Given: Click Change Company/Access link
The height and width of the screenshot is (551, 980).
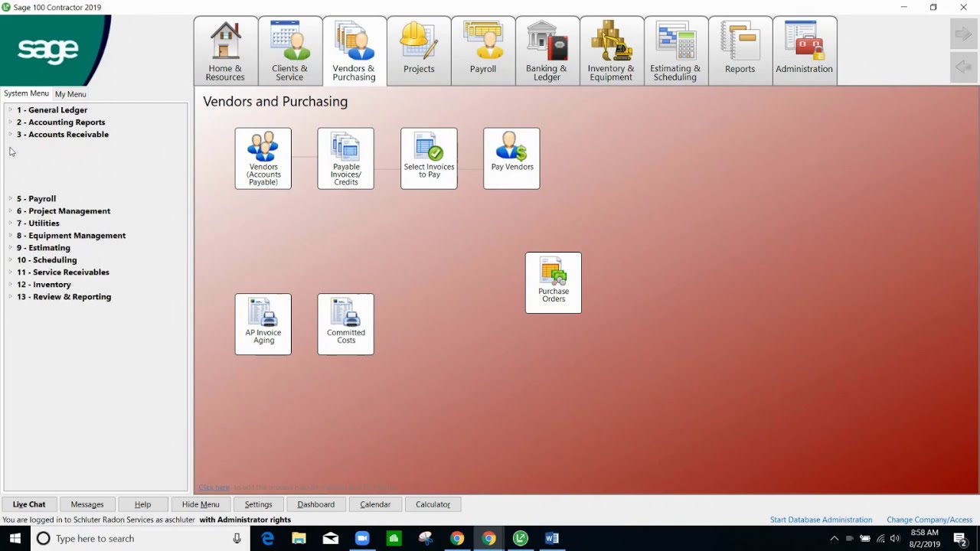Looking at the screenshot, I should (929, 520).
